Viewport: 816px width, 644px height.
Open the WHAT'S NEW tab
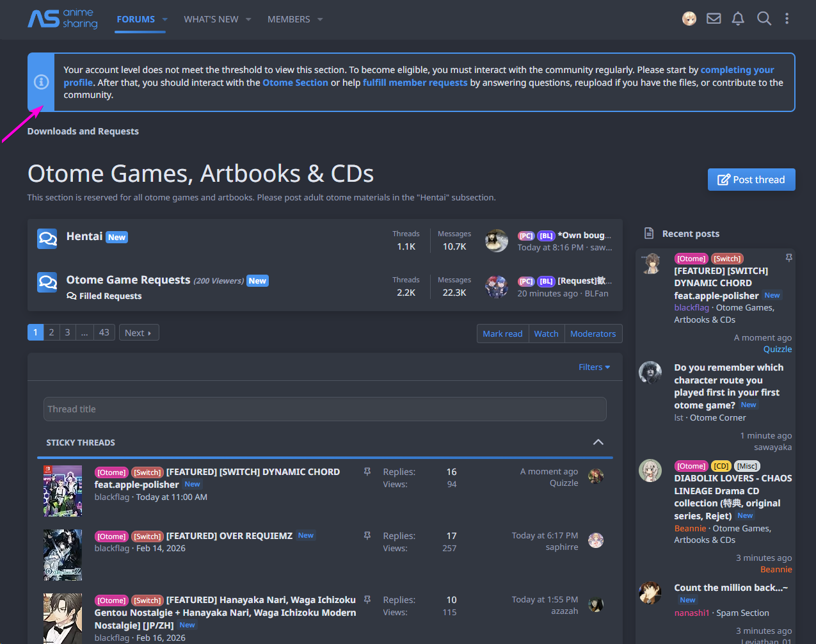pyautogui.click(x=211, y=19)
